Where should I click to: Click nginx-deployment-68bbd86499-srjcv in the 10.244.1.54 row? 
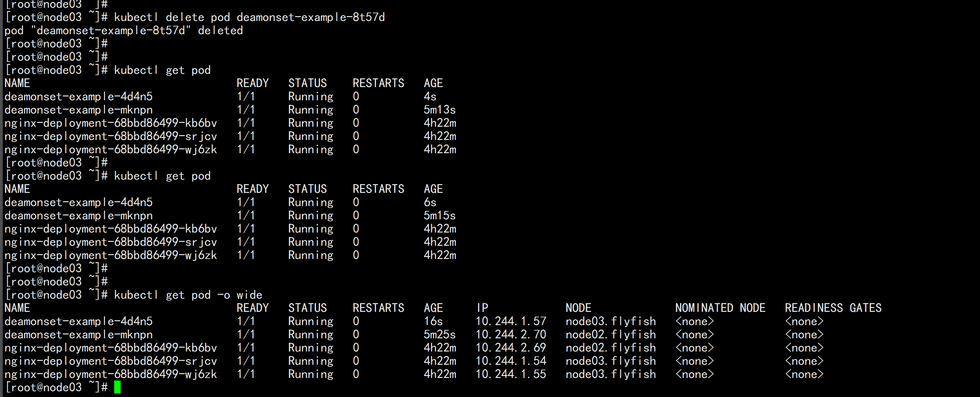coord(111,361)
